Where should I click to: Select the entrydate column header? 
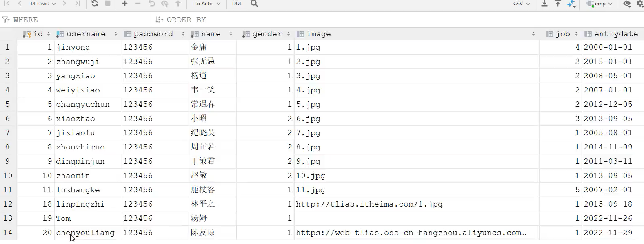(613, 34)
